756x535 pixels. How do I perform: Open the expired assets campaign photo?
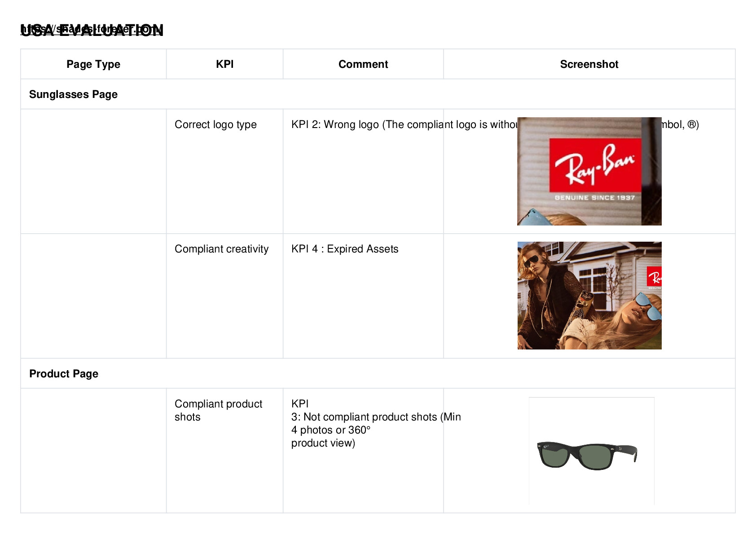click(589, 296)
